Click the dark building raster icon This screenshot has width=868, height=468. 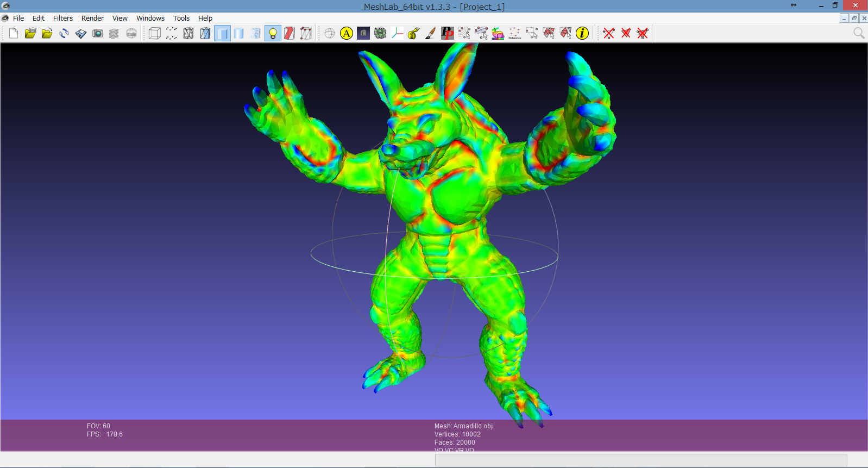[x=363, y=33]
